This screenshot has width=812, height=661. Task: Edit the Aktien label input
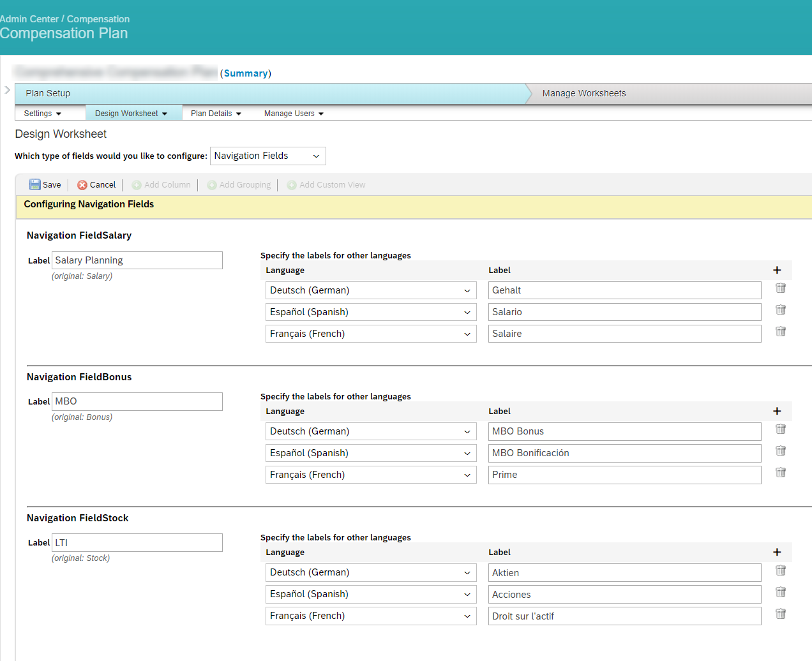click(x=625, y=572)
